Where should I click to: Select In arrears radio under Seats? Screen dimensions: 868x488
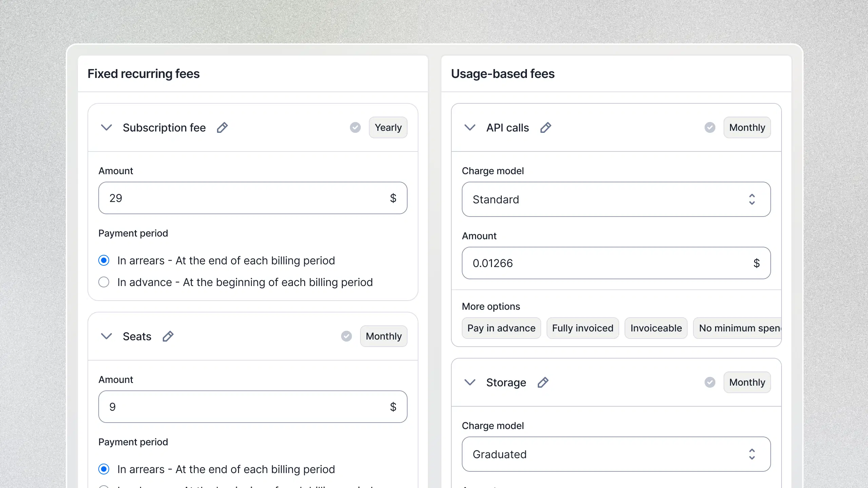104,469
